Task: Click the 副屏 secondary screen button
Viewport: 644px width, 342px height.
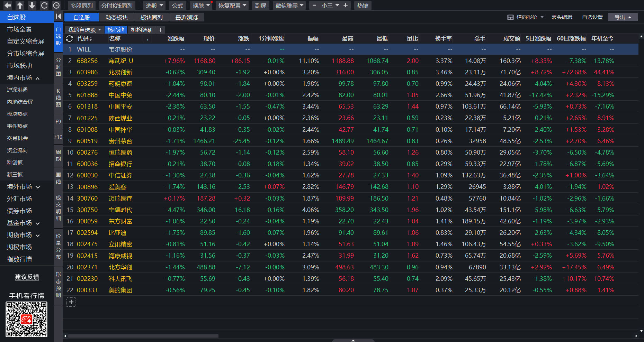Action: click(x=261, y=6)
